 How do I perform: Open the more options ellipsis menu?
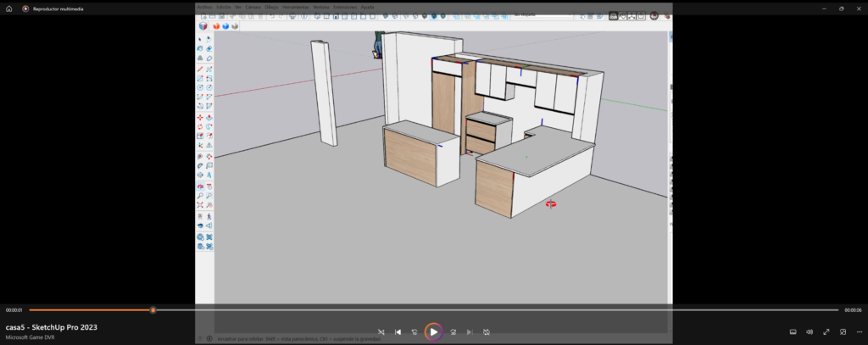point(860,331)
